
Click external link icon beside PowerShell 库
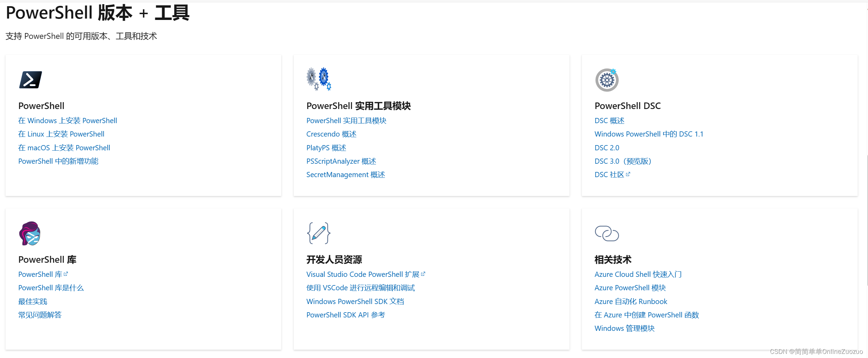pyautogui.click(x=66, y=274)
